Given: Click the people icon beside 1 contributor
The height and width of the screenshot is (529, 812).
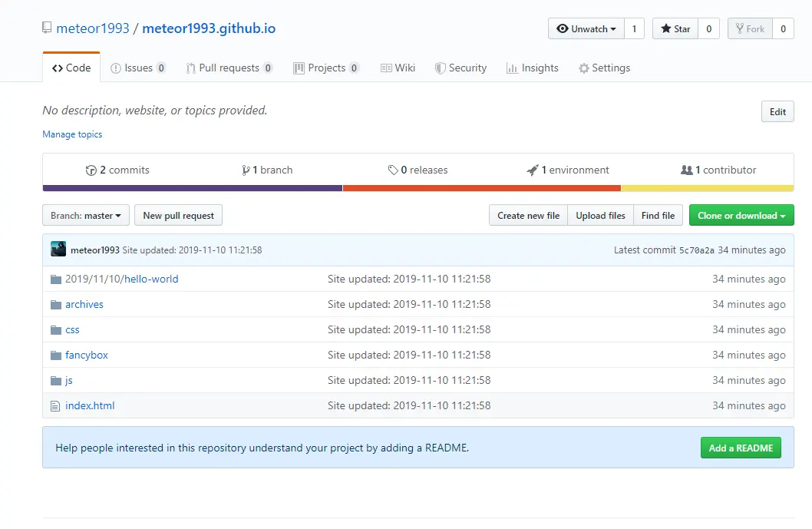Looking at the screenshot, I should point(687,170).
